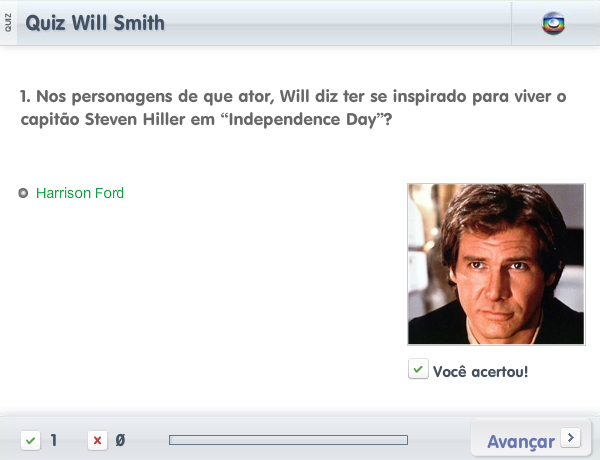The width and height of the screenshot is (600, 460).
Task: Click the arrow icon next to Avançar
Action: click(x=571, y=437)
